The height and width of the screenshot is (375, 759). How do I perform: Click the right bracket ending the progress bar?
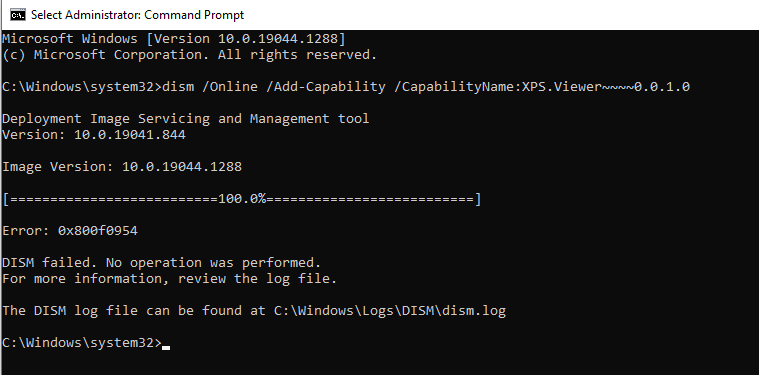[x=478, y=199]
